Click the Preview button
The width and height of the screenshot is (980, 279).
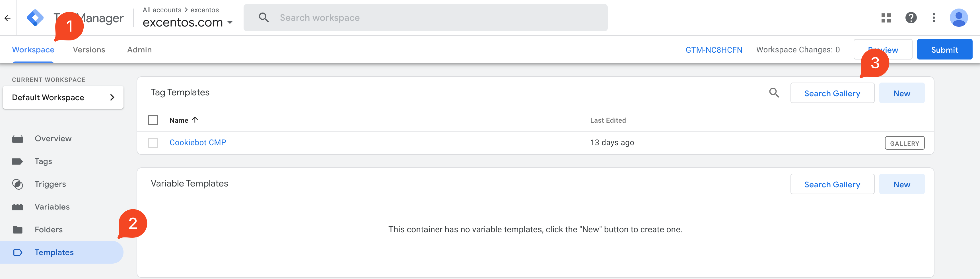[883, 50]
